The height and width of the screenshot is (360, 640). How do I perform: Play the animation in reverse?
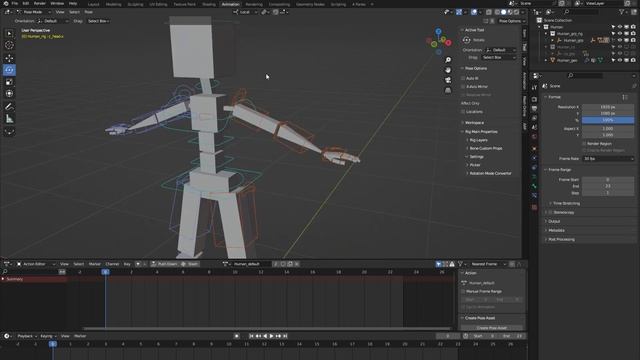[265, 336]
